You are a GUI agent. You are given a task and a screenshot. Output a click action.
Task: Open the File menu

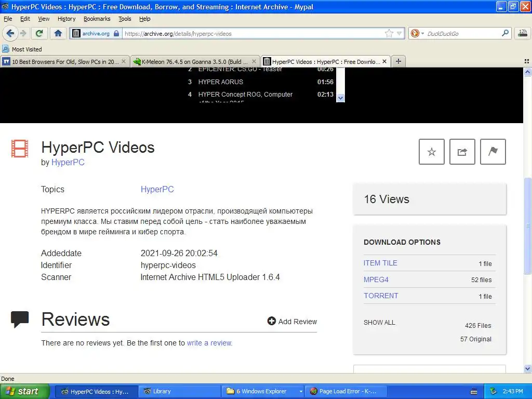click(x=8, y=19)
